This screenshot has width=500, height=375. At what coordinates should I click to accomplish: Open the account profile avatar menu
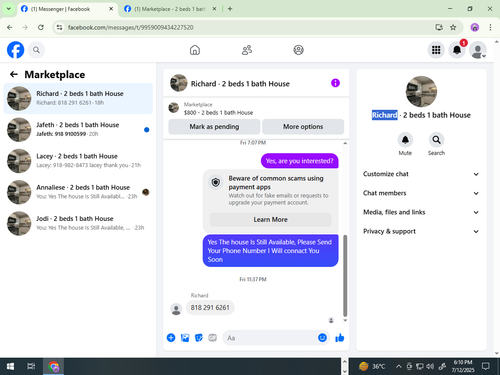tap(478, 50)
